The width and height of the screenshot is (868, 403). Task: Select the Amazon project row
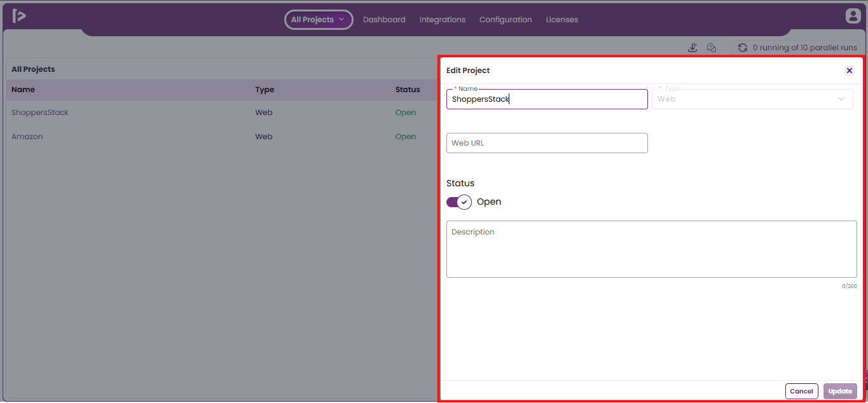(223, 137)
